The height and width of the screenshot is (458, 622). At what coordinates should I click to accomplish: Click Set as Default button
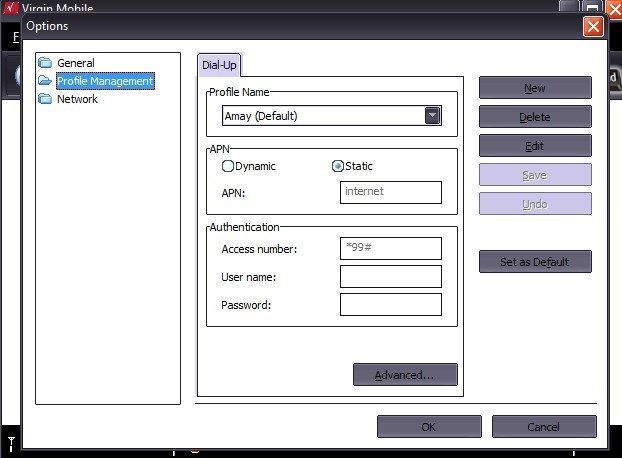(x=535, y=262)
